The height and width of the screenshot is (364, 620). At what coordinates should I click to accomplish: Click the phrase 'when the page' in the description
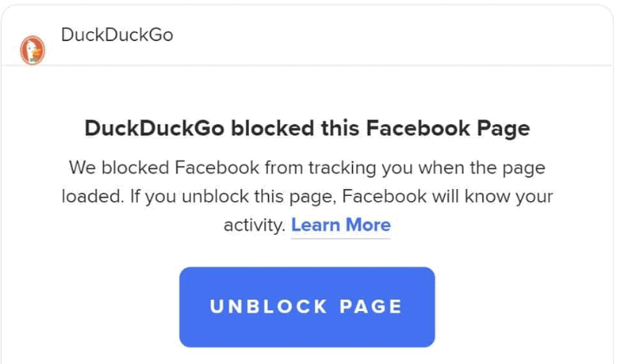point(482,168)
